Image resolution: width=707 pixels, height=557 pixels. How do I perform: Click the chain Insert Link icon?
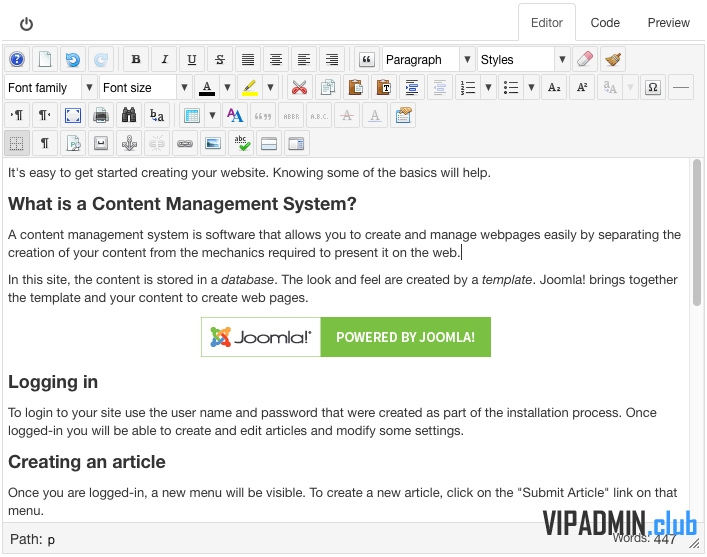coord(185,144)
